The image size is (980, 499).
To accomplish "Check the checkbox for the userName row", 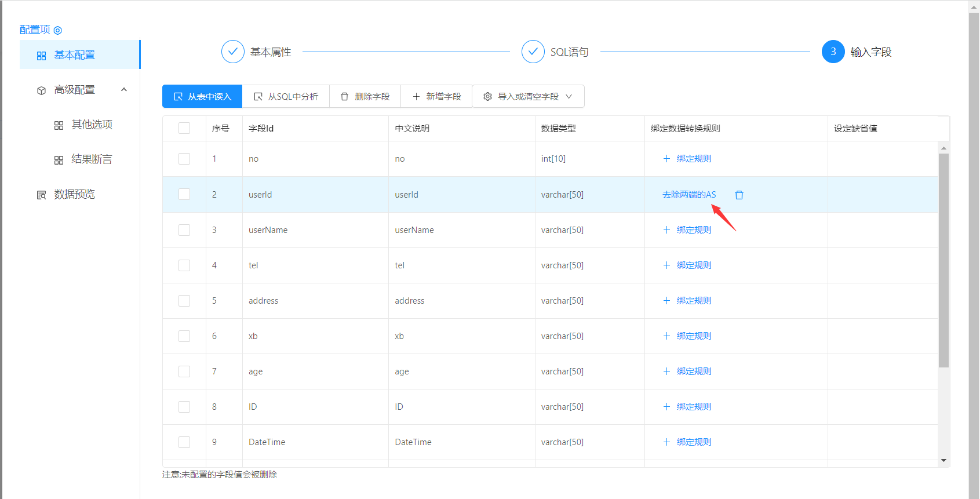I will (x=184, y=230).
